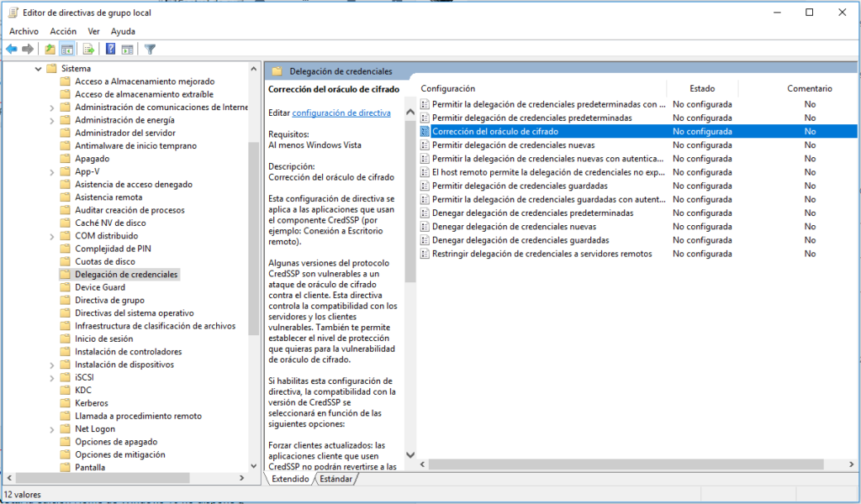Click the policy icon for 'Restringir delegación de credenciales a servidores remotos'
Screen dimensions: 861x504
(x=425, y=254)
